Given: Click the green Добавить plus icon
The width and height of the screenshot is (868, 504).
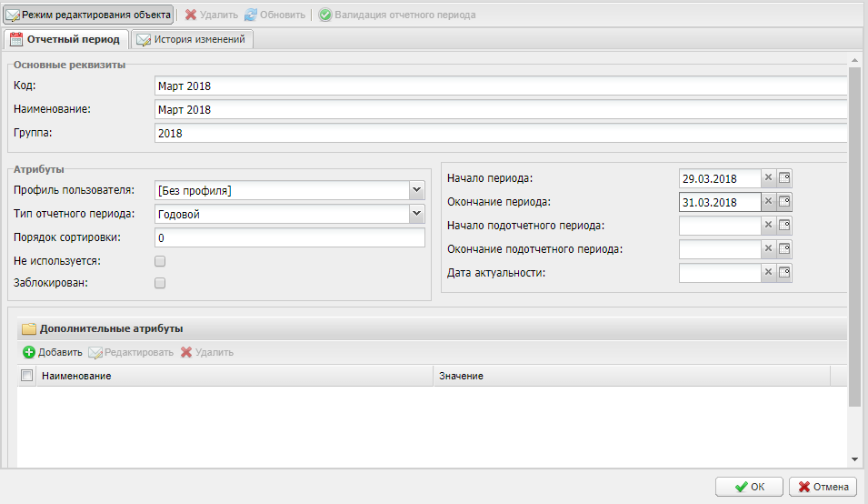Looking at the screenshot, I should point(29,352).
